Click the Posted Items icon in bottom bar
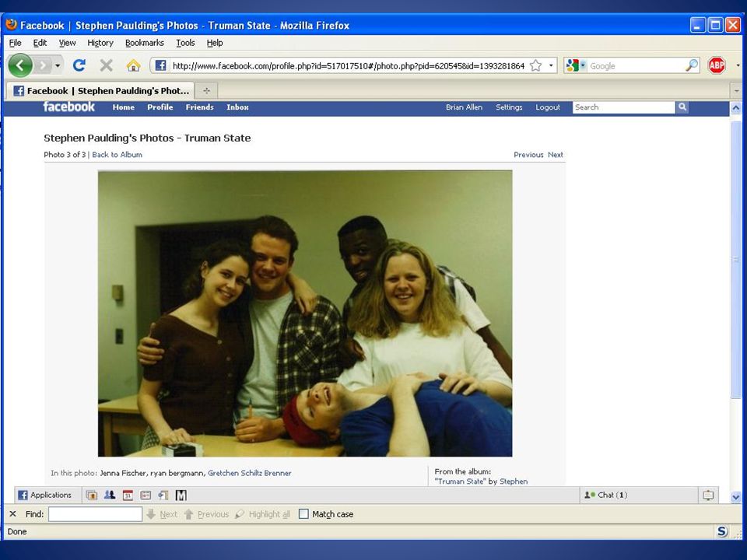747x560 pixels. 163,495
